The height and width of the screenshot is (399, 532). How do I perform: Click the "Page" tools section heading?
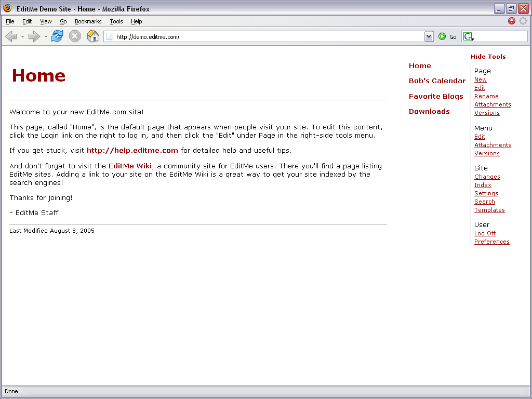482,71
